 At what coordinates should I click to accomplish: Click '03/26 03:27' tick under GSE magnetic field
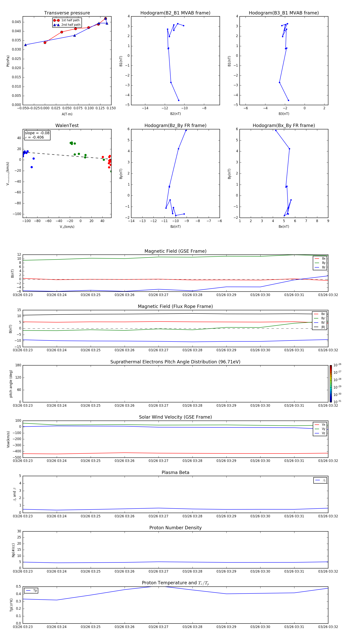point(158,295)
